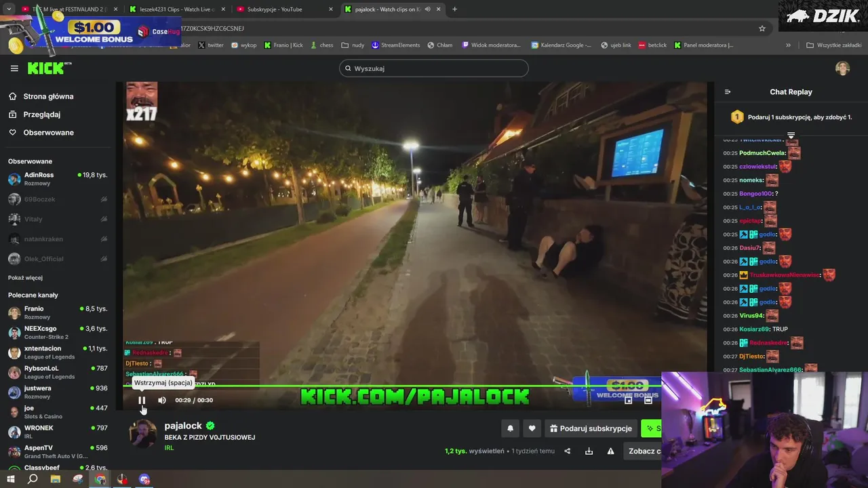Open WRONEK recommended channel

[x=58, y=432]
